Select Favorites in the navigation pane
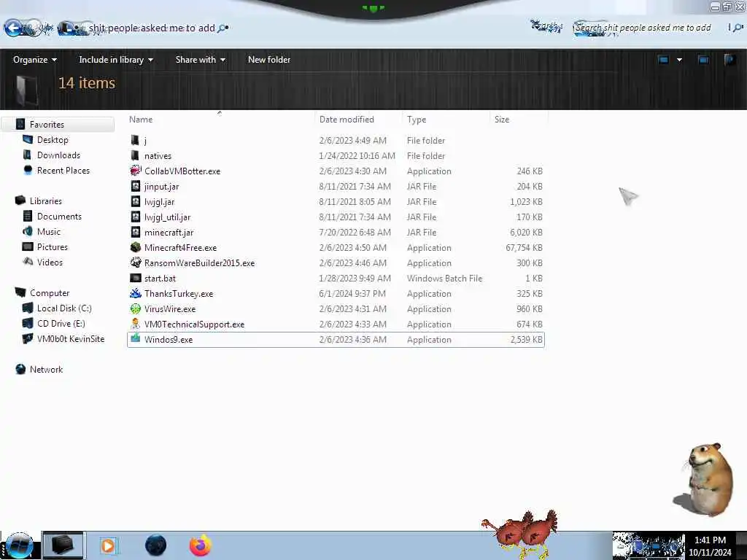The height and width of the screenshot is (560, 747). [47, 124]
